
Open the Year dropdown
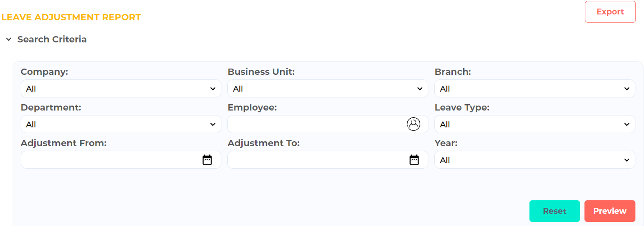(535, 160)
